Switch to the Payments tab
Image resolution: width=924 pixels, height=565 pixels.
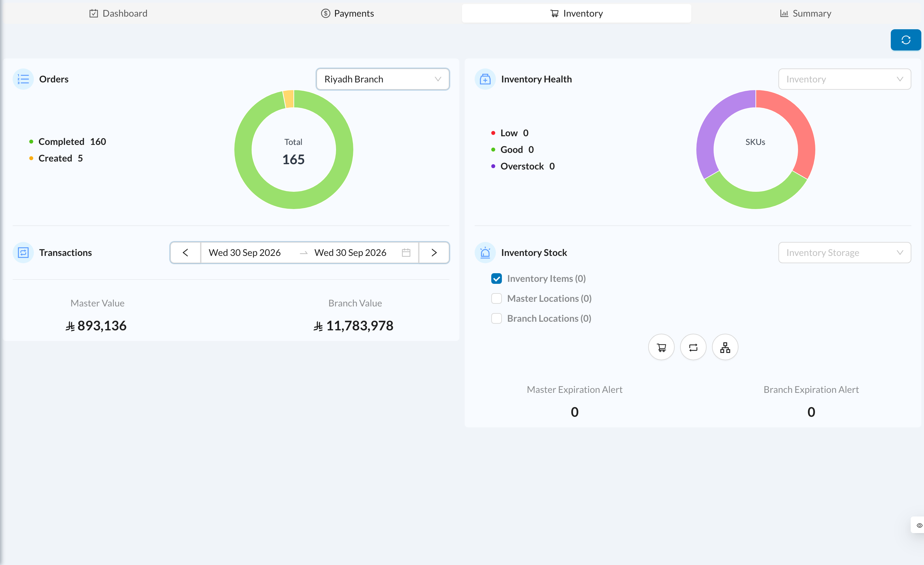coord(347,14)
